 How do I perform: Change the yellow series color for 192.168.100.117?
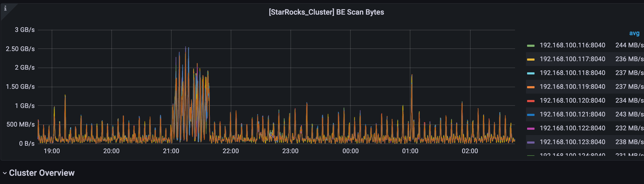point(531,60)
